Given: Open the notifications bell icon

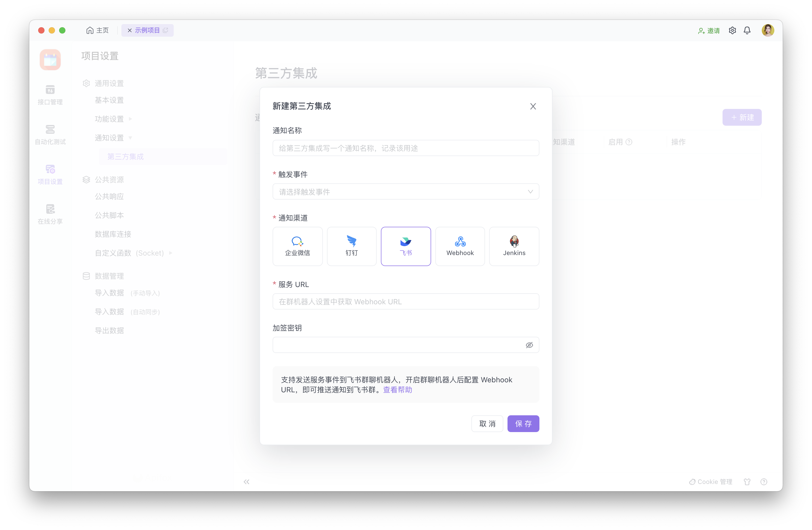Looking at the screenshot, I should point(747,30).
